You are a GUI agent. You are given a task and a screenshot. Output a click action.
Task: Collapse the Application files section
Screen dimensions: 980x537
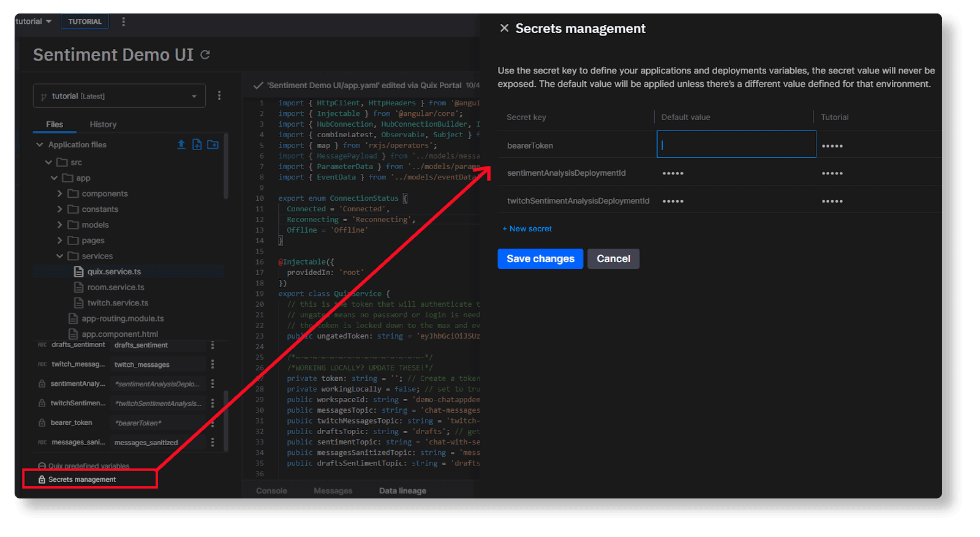click(x=40, y=145)
